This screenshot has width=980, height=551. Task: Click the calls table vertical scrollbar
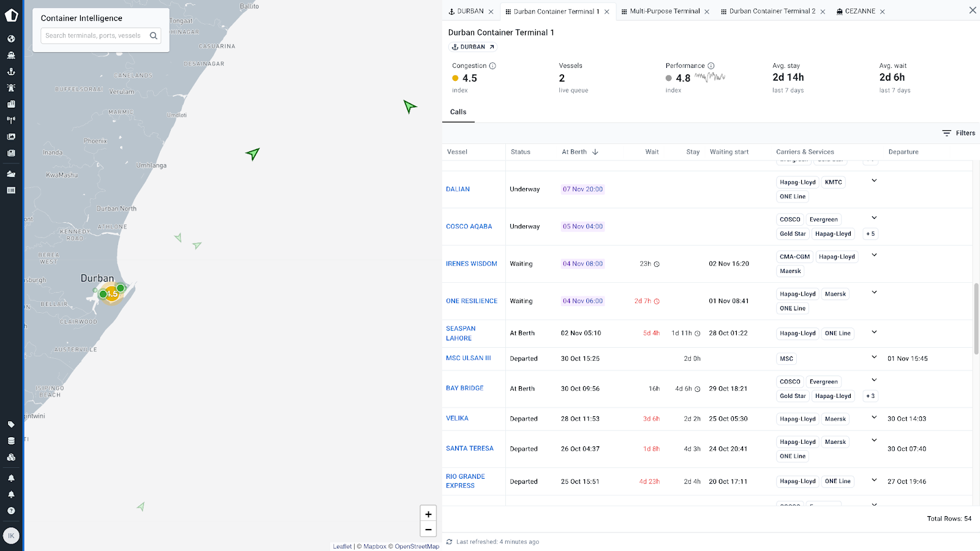(x=976, y=318)
